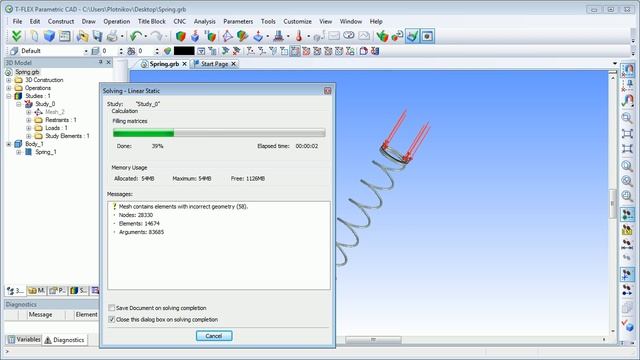The height and width of the screenshot is (360, 640).
Task: Click the Element column header in Diagnostics
Action: coord(86,315)
